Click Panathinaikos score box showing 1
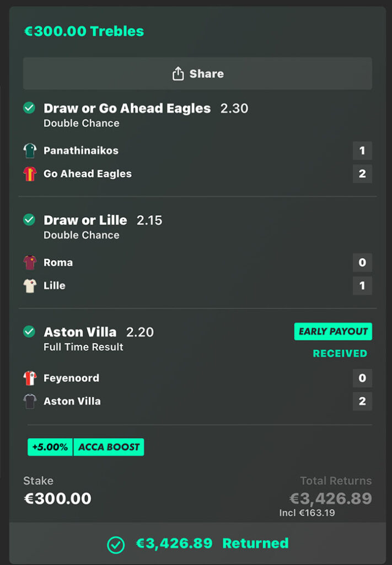392x565 pixels. point(362,151)
